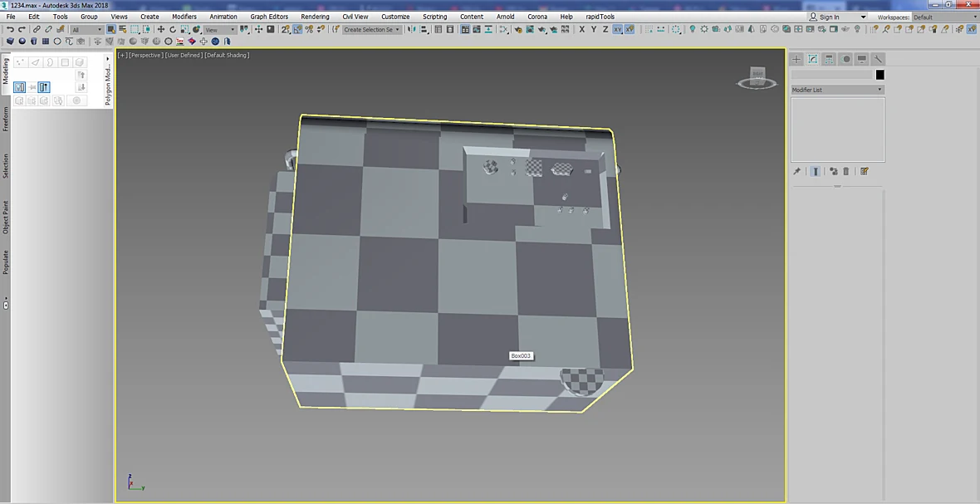Activate Select and Move tool
This screenshot has height=504, width=980.
coord(160,29)
